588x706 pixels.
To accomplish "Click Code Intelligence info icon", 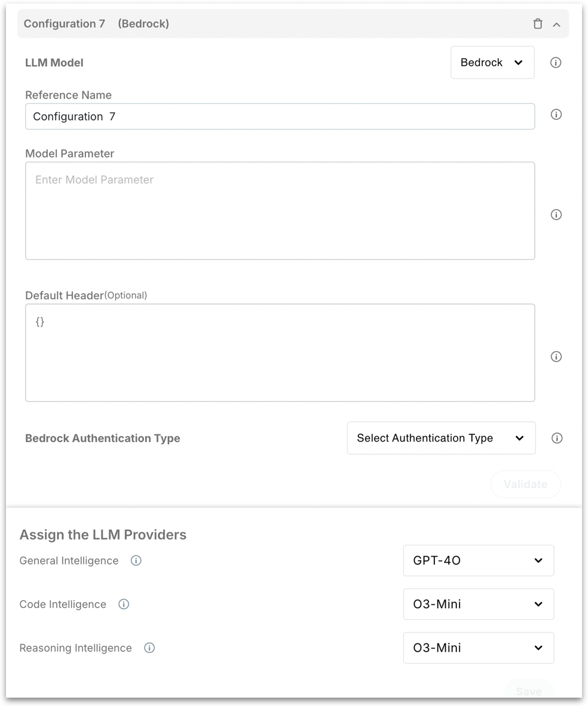I will pyautogui.click(x=124, y=604).
